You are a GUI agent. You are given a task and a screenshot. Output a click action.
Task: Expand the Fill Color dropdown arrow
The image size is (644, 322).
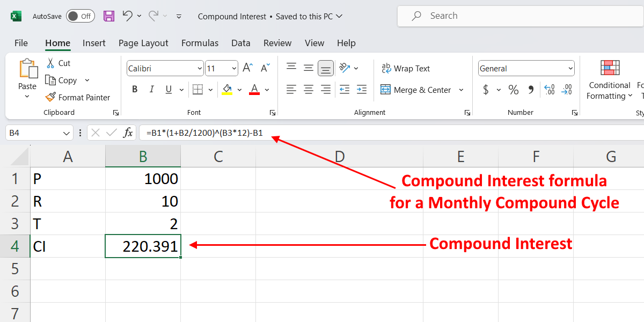(x=239, y=90)
